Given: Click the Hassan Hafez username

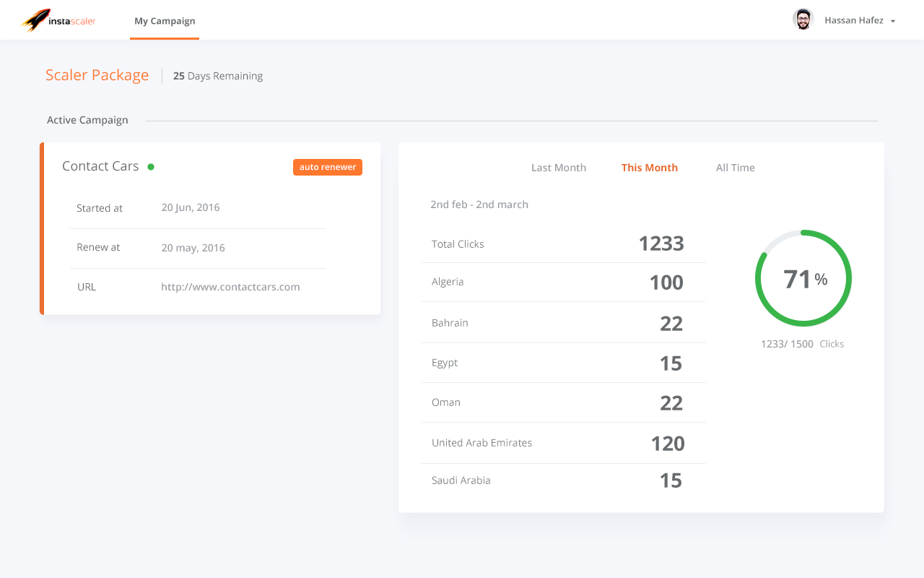Looking at the screenshot, I should [x=854, y=20].
